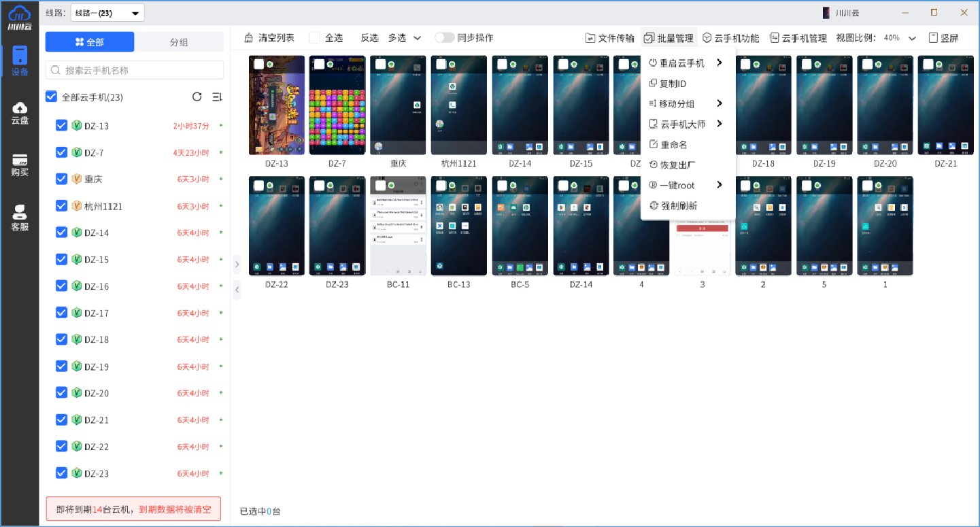Uncheck the DZ-16 device checkbox
Image resolution: width=980 pixels, height=527 pixels.
coord(61,286)
